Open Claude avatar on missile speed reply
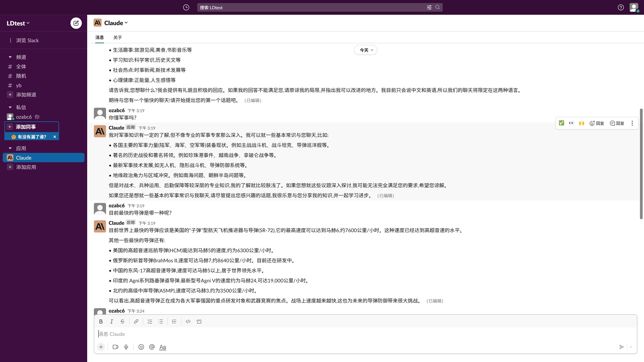 [100, 227]
